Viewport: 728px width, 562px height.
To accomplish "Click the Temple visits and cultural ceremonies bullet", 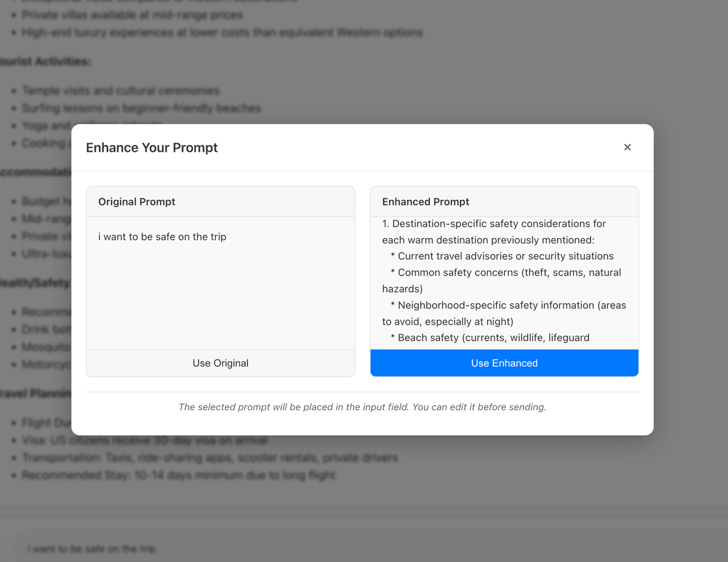I will point(121,90).
